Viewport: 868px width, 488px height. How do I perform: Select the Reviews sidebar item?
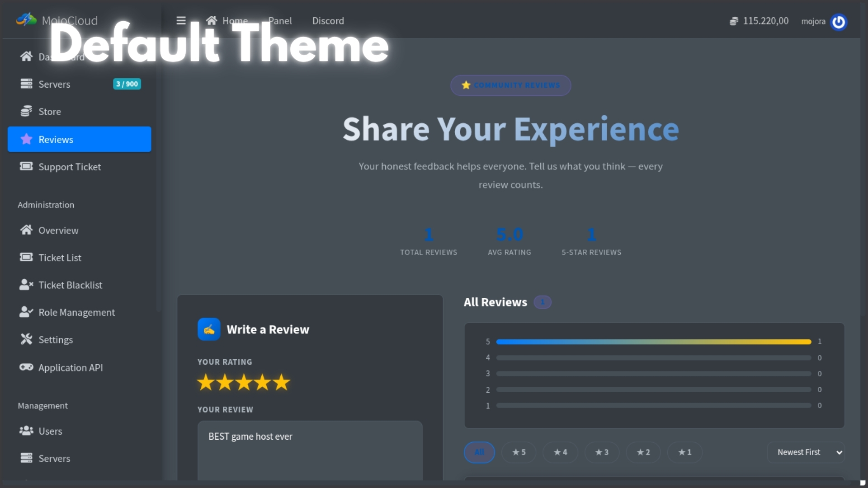click(x=79, y=140)
